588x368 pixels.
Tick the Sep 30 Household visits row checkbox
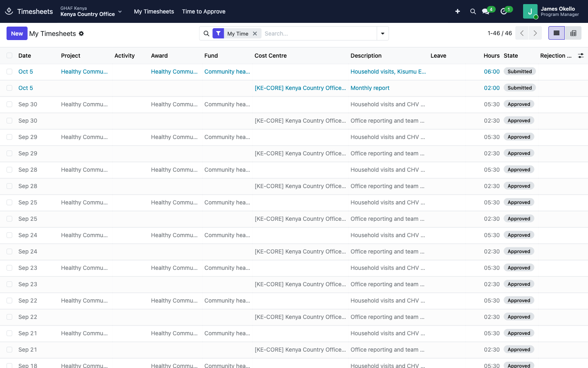[x=9, y=104]
